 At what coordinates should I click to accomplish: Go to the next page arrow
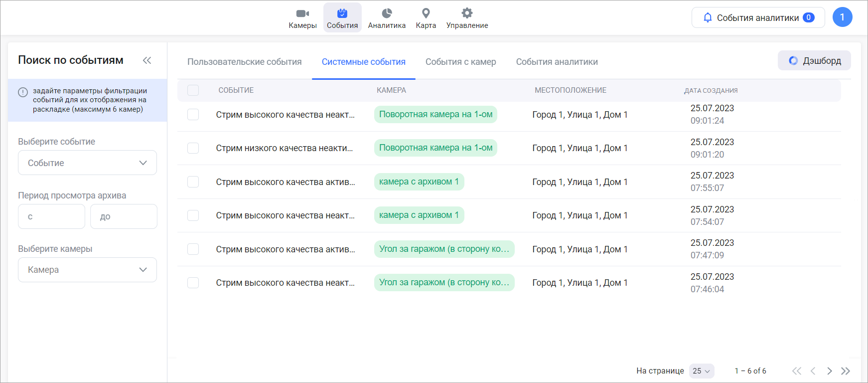(830, 371)
